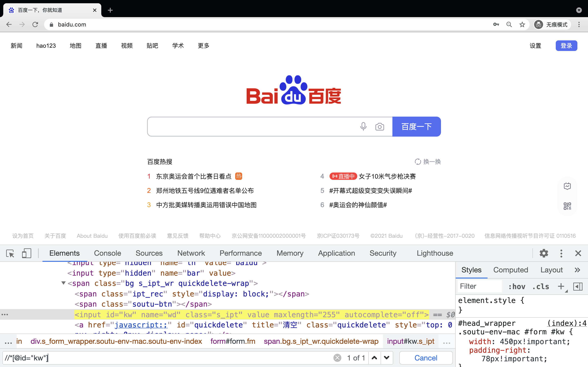Click the Cancel button in DevTools
The height and width of the screenshot is (367, 588).
click(x=425, y=358)
